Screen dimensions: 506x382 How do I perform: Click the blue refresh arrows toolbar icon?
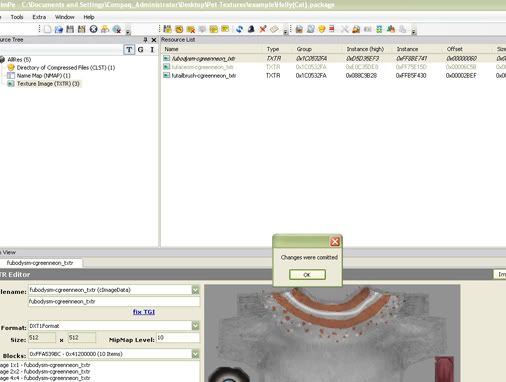[239, 29]
